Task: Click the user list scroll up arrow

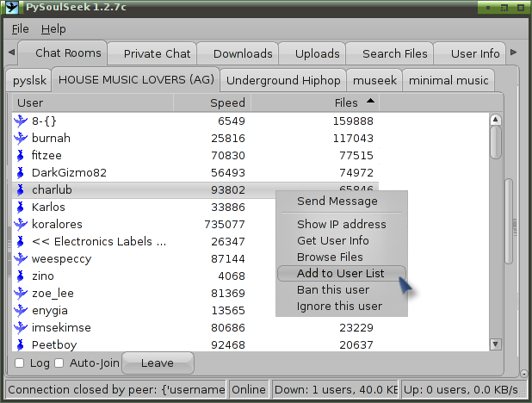Action: coord(495,120)
